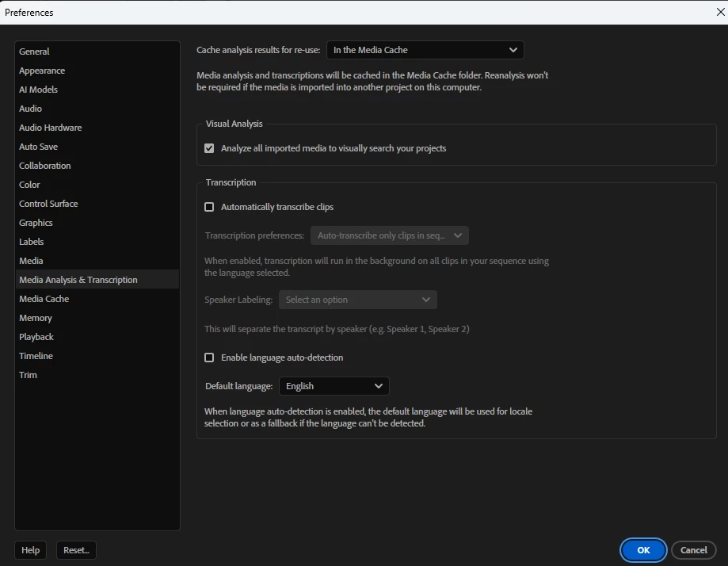The height and width of the screenshot is (566, 728).
Task: Open Transcription preferences dropdown
Action: (389, 235)
